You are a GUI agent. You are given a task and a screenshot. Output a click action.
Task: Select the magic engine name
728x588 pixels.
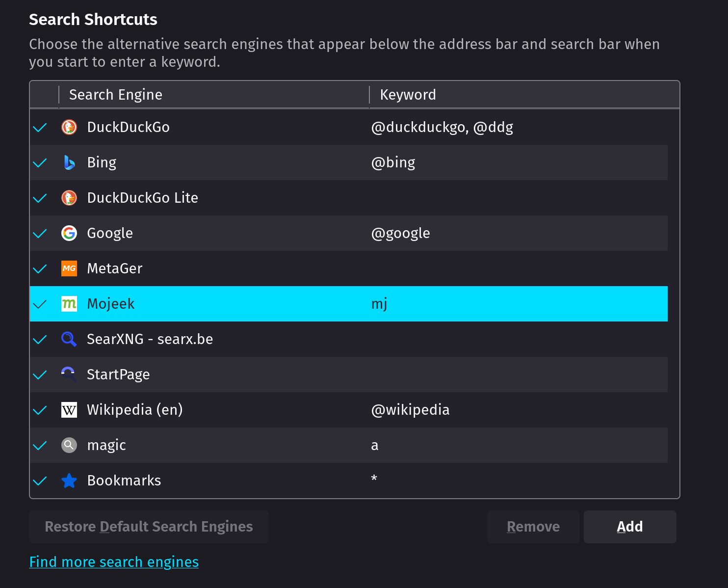point(106,445)
